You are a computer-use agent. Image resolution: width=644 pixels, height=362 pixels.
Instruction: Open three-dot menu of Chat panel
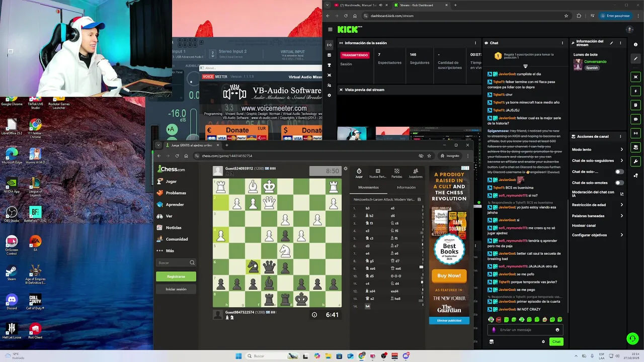pyautogui.click(x=562, y=43)
